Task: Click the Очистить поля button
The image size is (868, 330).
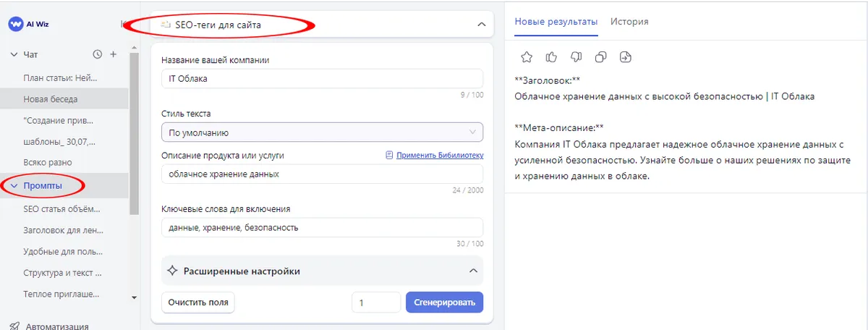Action: [x=198, y=302]
